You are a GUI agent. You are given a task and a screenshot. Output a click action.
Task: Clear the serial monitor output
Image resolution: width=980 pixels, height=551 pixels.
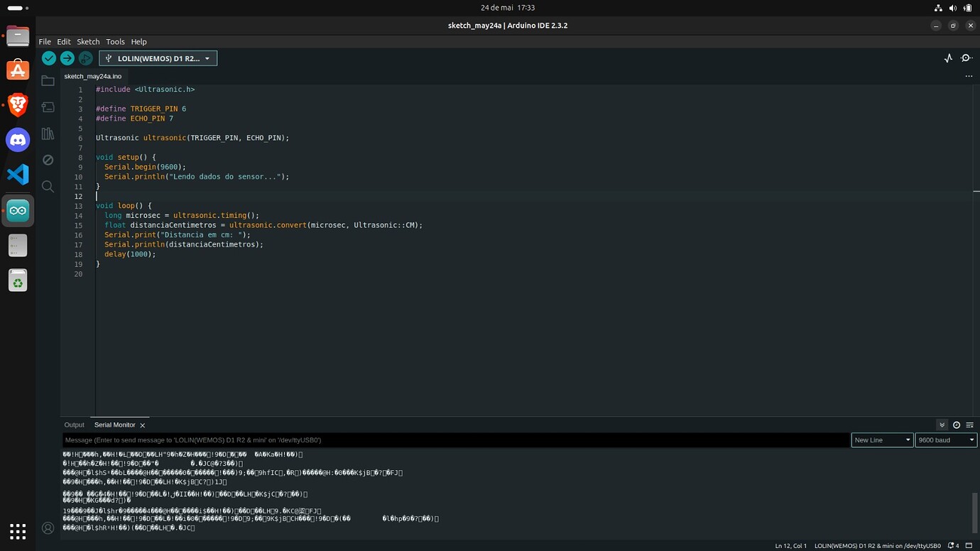tap(969, 425)
